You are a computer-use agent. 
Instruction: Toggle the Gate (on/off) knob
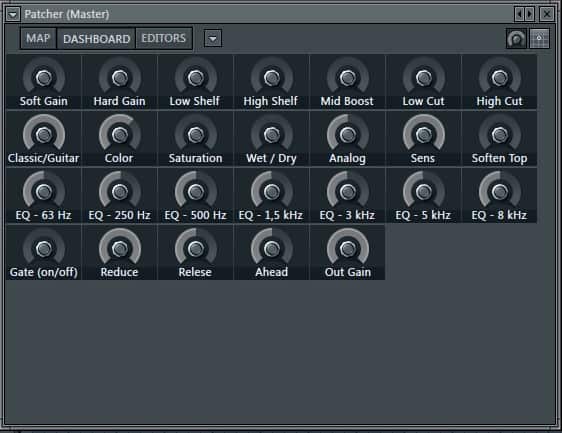[x=44, y=248]
